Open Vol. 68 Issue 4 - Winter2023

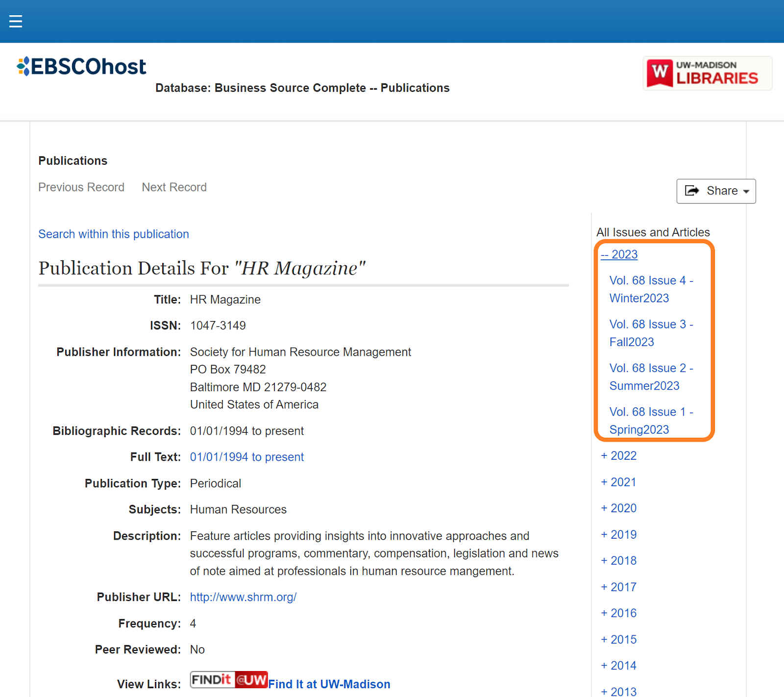[x=651, y=289]
